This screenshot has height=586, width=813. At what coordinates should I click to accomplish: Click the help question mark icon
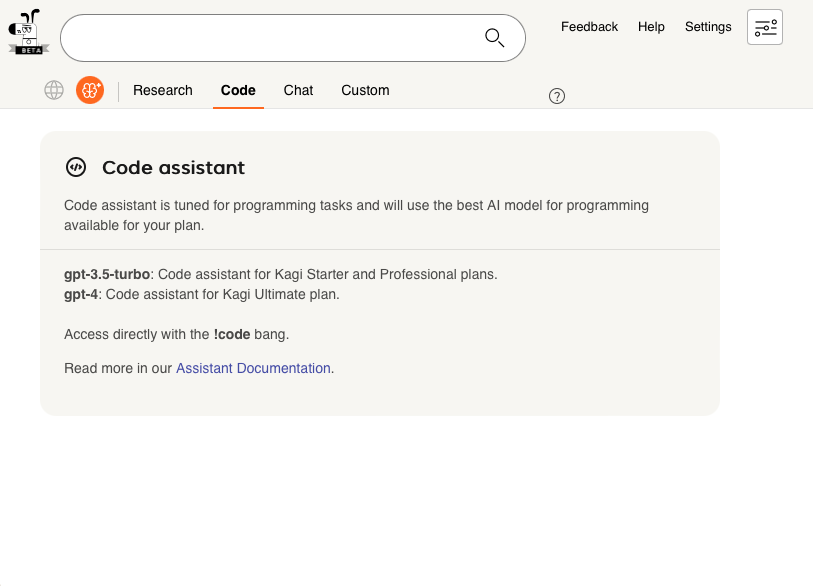pyautogui.click(x=556, y=96)
